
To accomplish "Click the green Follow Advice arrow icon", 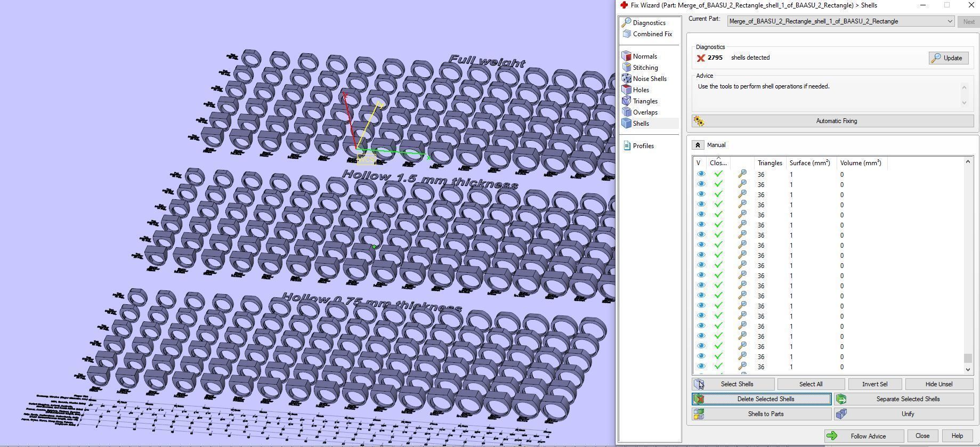I will pyautogui.click(x=832, y=436).
